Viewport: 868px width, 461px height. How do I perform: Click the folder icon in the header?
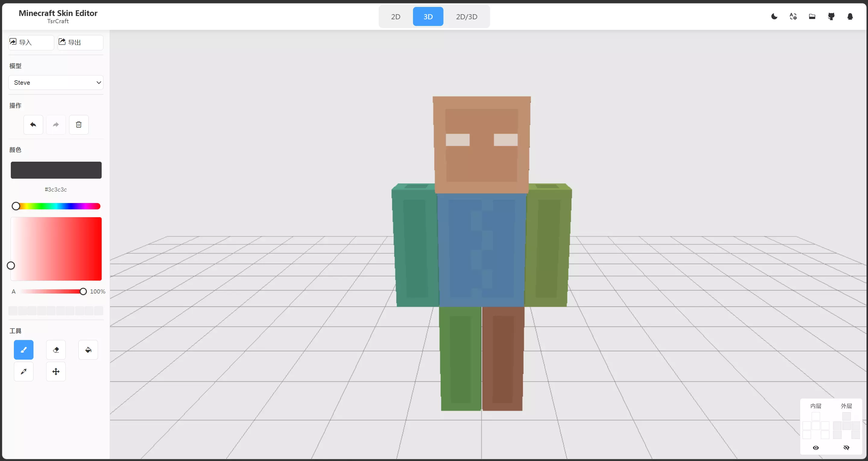click(x=812, y=17)
